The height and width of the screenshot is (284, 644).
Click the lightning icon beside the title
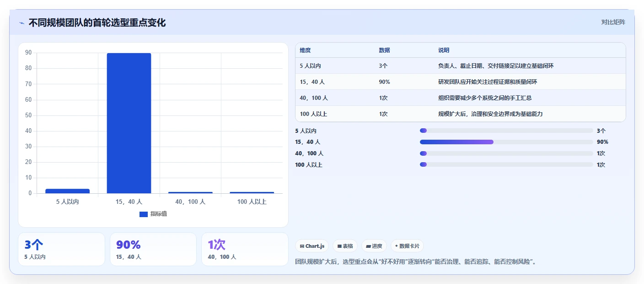(22, 23)
